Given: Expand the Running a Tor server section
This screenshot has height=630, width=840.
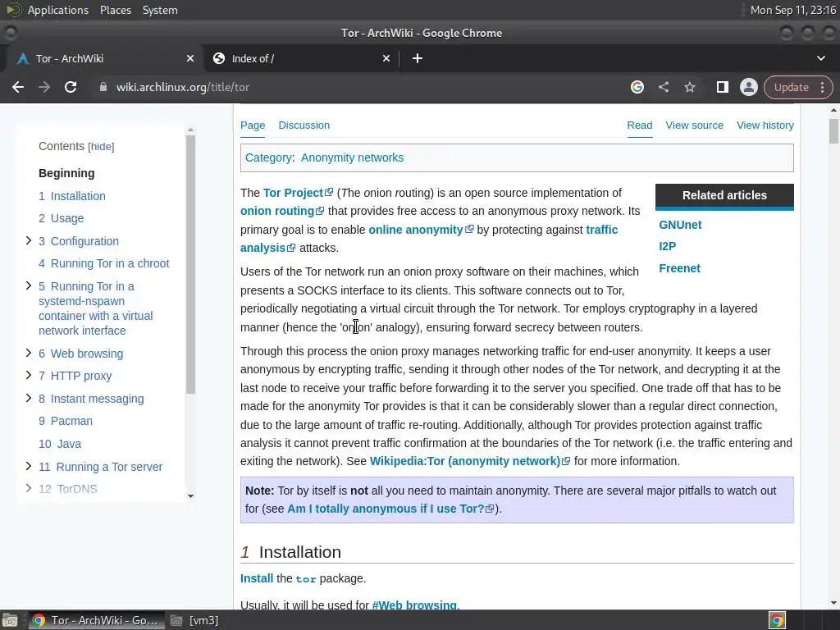Looking at the screenshot, I should click(29, 466).
